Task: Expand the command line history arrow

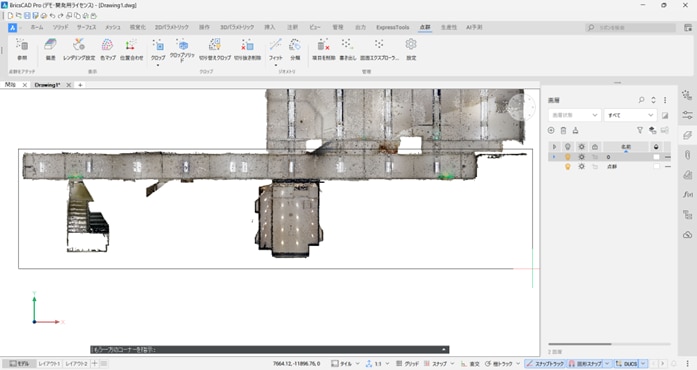Action: click(444, 350)
